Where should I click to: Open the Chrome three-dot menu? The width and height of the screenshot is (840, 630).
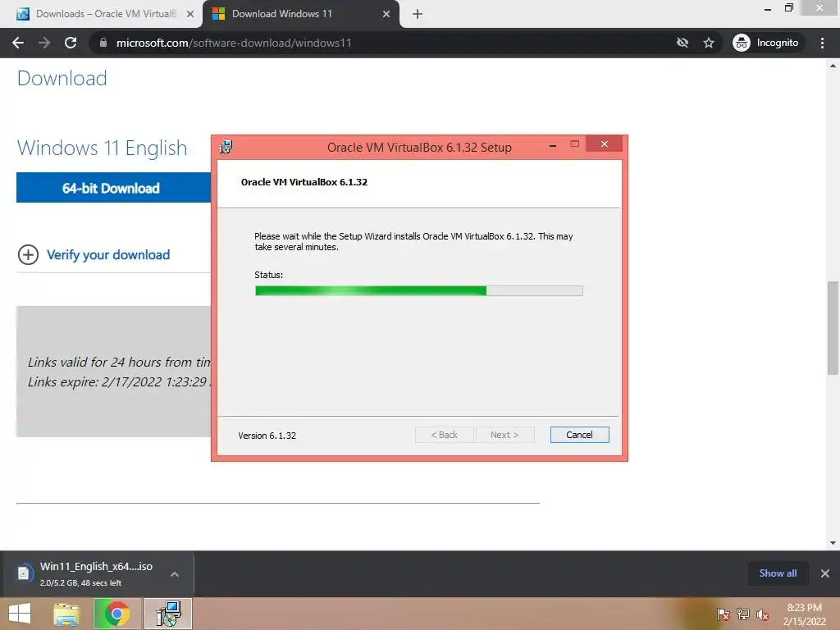tap(822, 43)
